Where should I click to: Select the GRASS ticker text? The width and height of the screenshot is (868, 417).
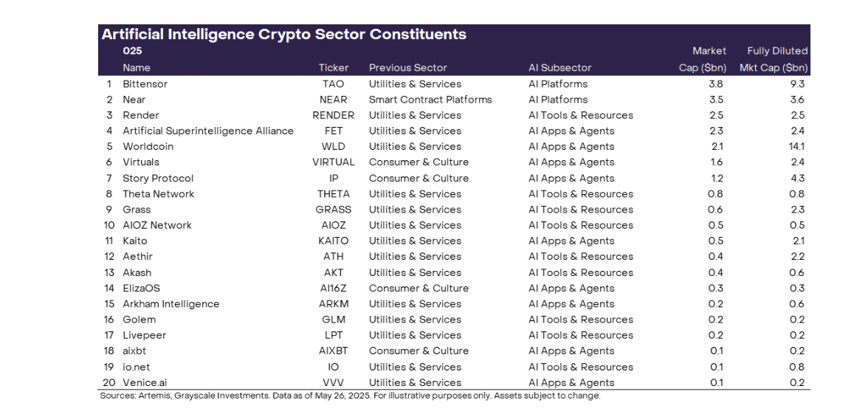coord(334,210)
